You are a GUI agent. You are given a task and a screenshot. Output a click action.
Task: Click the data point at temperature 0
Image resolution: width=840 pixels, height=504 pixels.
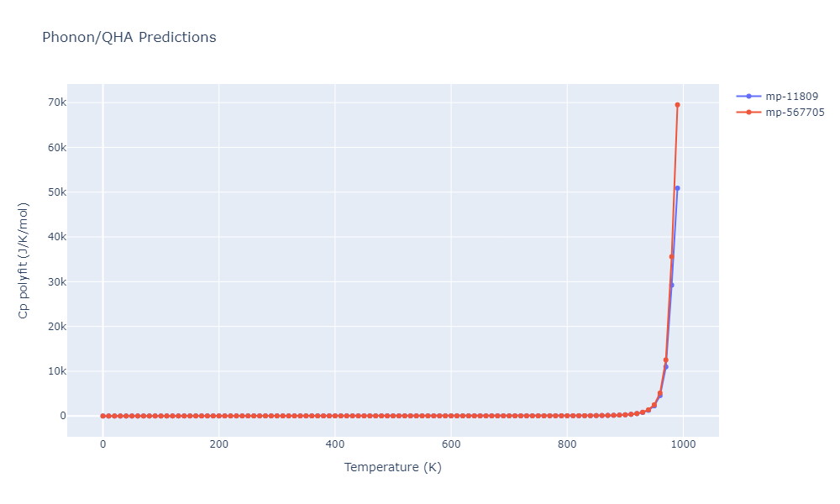(x=102, y=416)
